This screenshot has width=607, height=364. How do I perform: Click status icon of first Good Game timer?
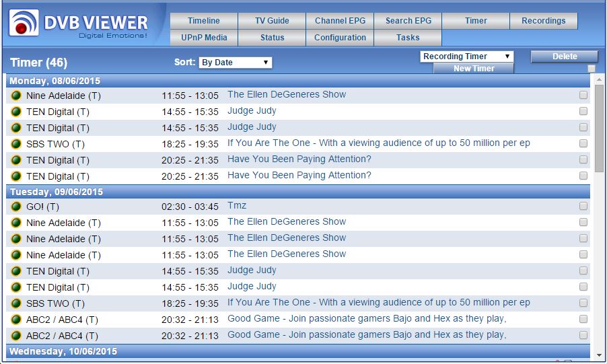pos(16,320)
